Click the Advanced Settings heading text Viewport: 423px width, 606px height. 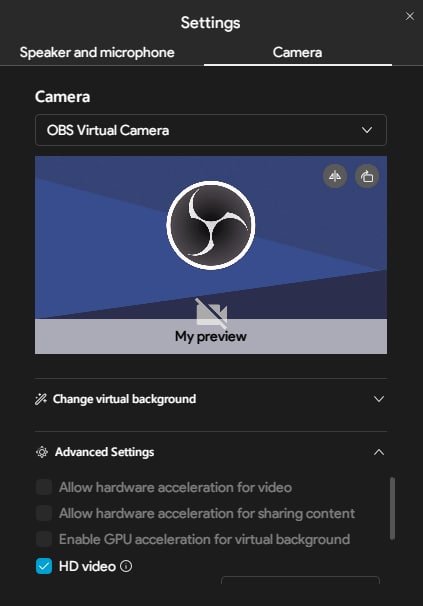click(104, 452)
